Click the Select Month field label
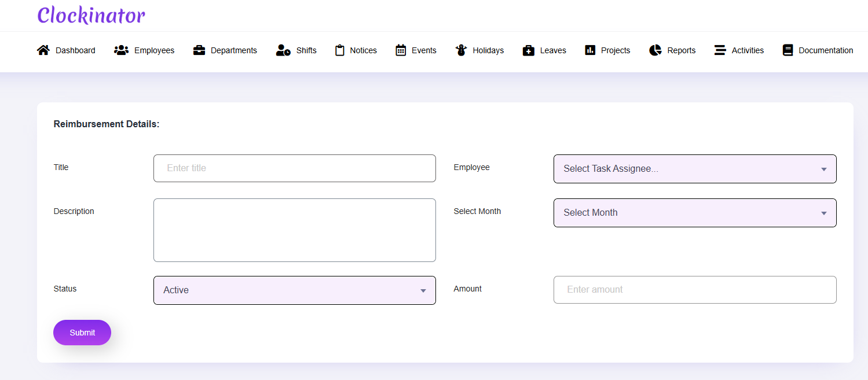Viewport: 868px width, 380px height. (x=477, y=211)
